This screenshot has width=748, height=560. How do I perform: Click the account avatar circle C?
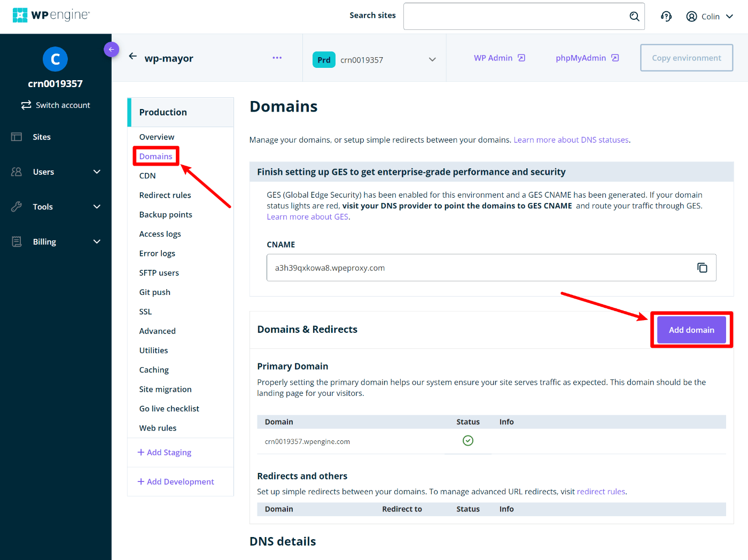point(55,59)
